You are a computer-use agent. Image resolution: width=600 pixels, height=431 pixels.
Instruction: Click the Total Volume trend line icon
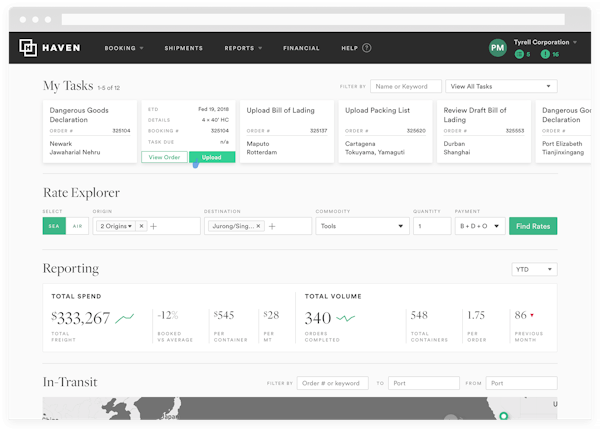(x=344, y=318)
